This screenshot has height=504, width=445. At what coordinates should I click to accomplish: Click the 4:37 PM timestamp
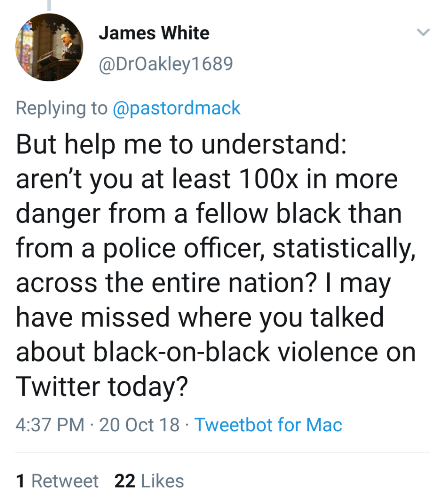click(50, 425)
